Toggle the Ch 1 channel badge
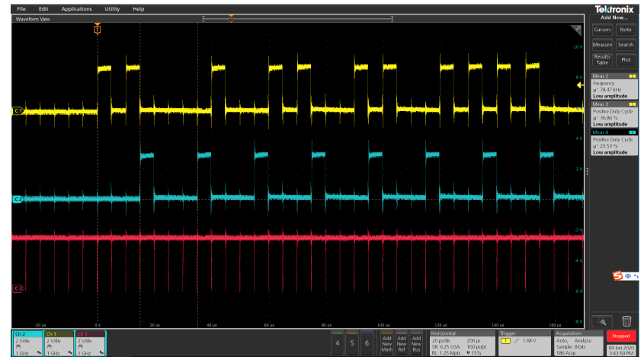Screen dimensions: 644x360 (59, 343)
